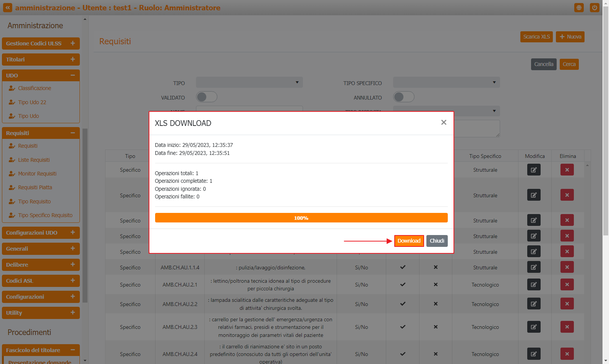Click edit icon for AMB.CH.AU.1.1.4 row
Viewport: 609px width, 364px height.
(x=534, y=267)
